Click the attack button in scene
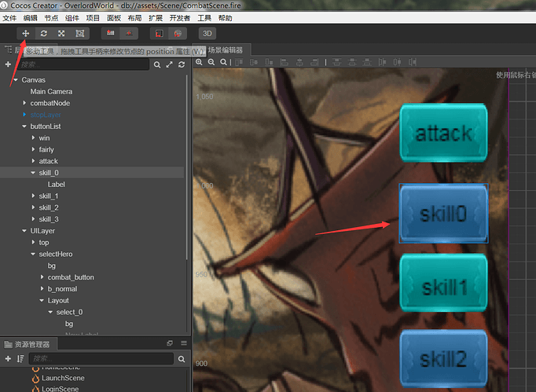Image resolution: width=536 pixels, height=392 pixels. 443,133
